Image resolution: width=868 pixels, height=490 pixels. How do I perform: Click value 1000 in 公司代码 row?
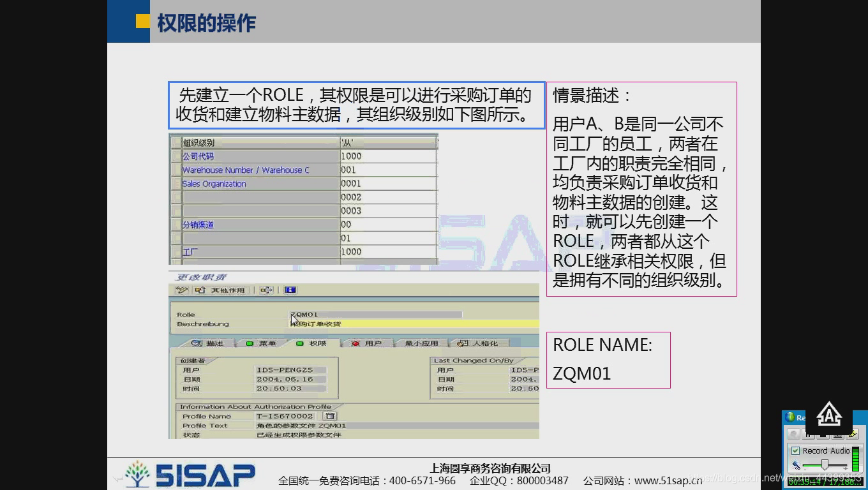click(387, 156)
